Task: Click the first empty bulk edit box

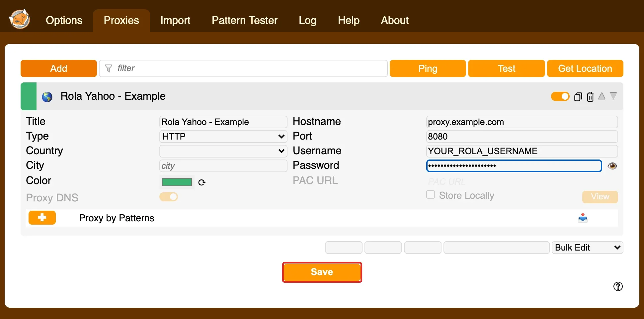Action: tap(344, 248)
